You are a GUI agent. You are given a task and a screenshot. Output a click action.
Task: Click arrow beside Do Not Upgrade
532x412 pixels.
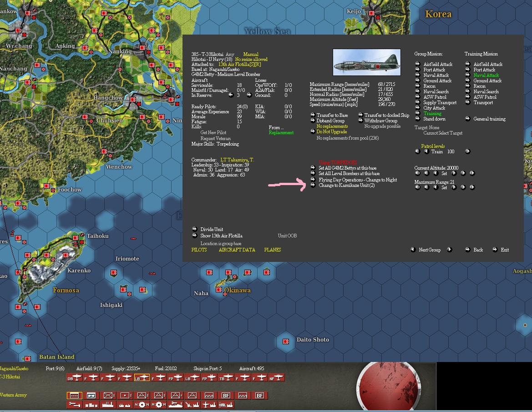[313, 131]
